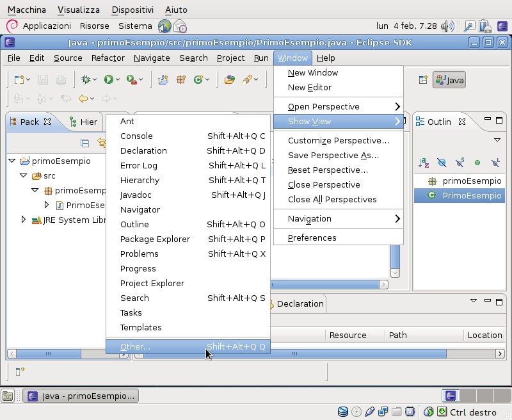Click the green Run icon

[x=108, y=79]
